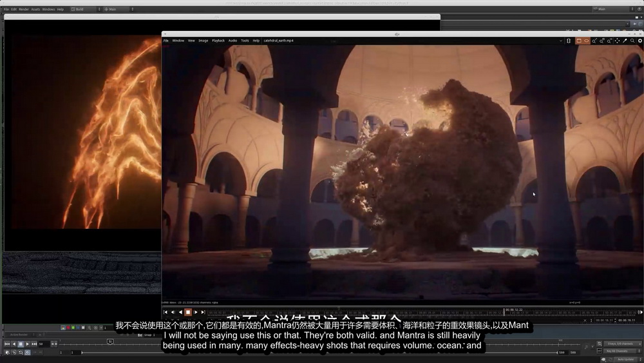This screenshot has width=644, height=363.
Task: Open the Image menu in djv viewer
Action: (204, 41)
